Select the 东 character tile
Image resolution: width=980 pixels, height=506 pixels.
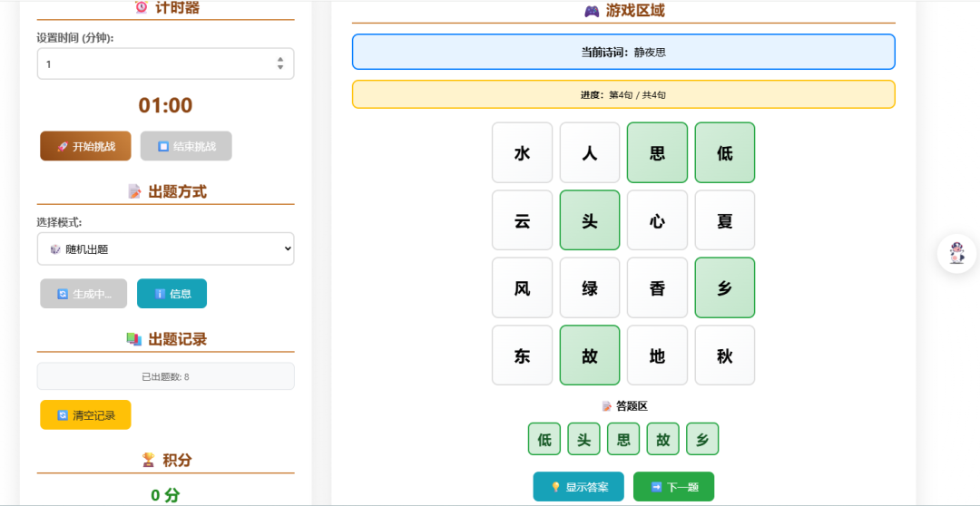(523, 355)
